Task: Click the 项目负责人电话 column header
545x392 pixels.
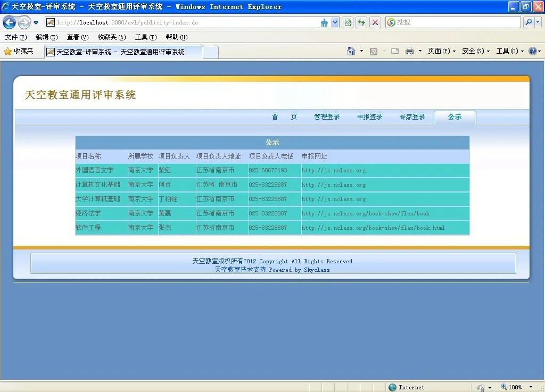Action: click(x=271, y=156)
